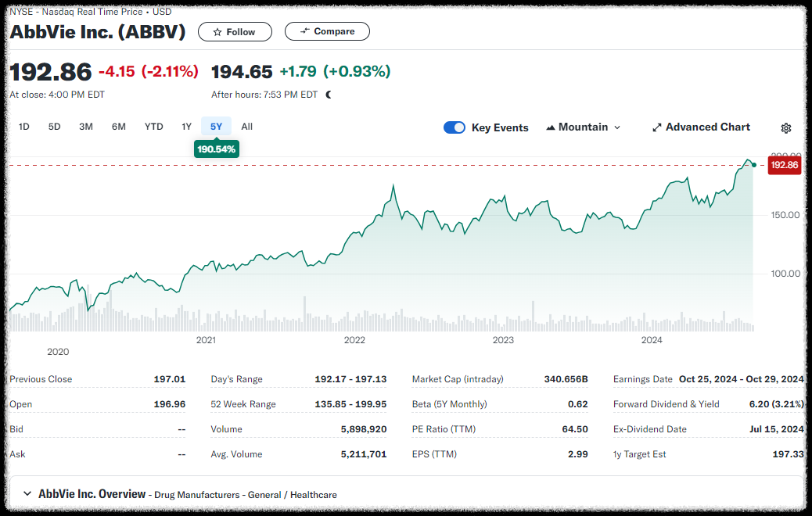Click the 1y Target Est value 197.33
The width and height of the screenshot is (812, 516).
click(789, 454)
